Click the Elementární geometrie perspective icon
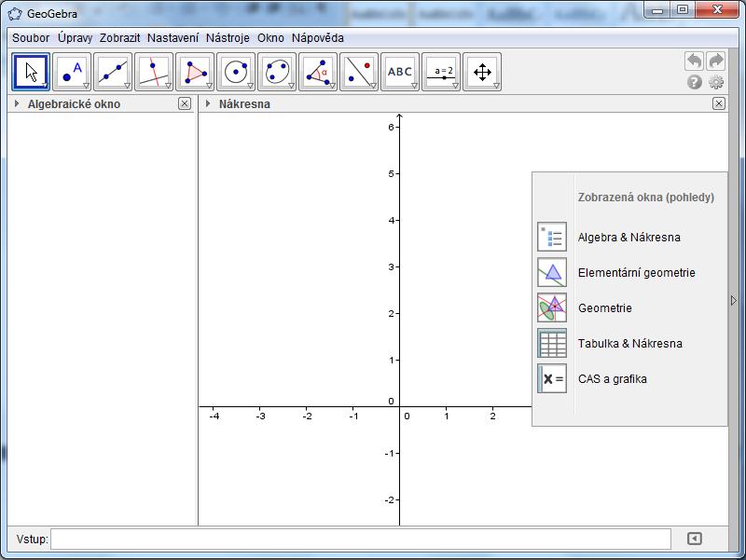The image size is (746, 560). (x=552, y=272)
